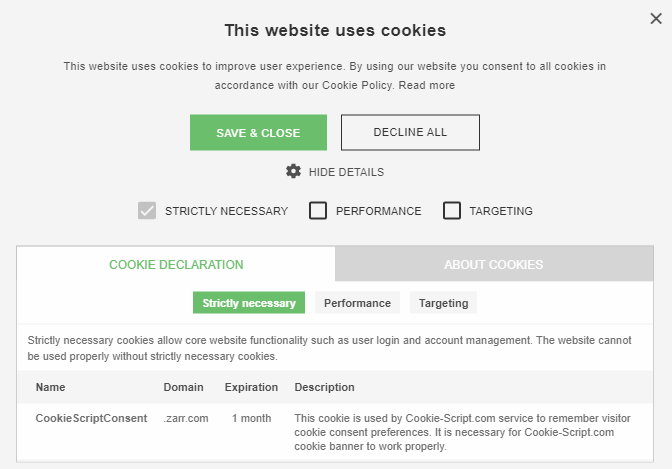This screenshot has width=672, height=469.
Task: Click the gear icon beside Hide Details
Action: click(x=294, y=171)
